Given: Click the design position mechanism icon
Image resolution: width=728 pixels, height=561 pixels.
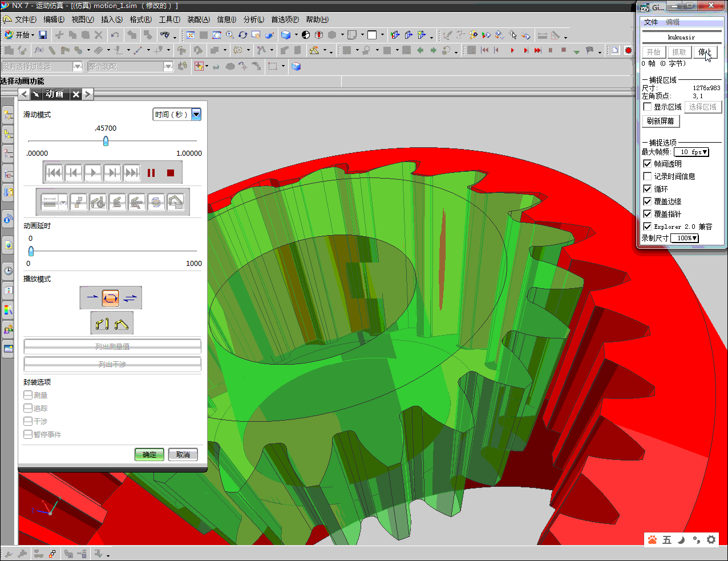Looking at the screenshot, I should click(x=102, y=324).
